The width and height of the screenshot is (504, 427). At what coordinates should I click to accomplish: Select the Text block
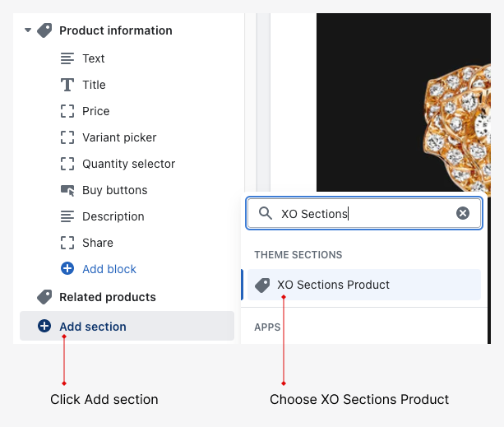tap(93, 58)
